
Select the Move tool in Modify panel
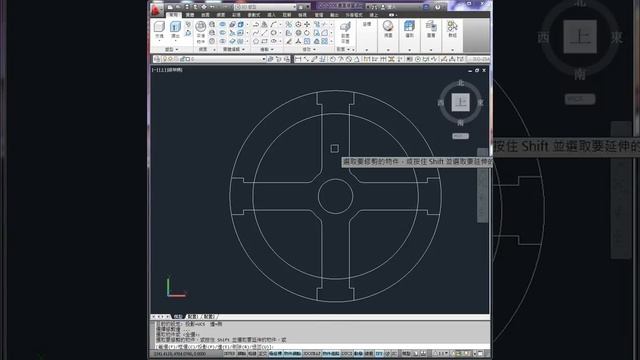[x=307, y=24]
